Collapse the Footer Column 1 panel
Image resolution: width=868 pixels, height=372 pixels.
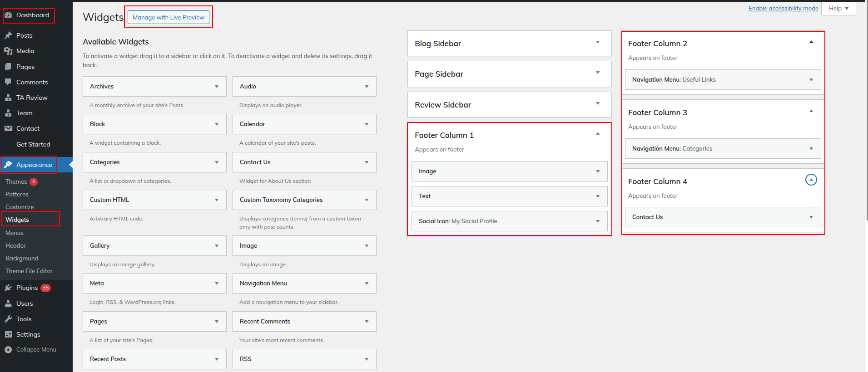click(598, 134)
